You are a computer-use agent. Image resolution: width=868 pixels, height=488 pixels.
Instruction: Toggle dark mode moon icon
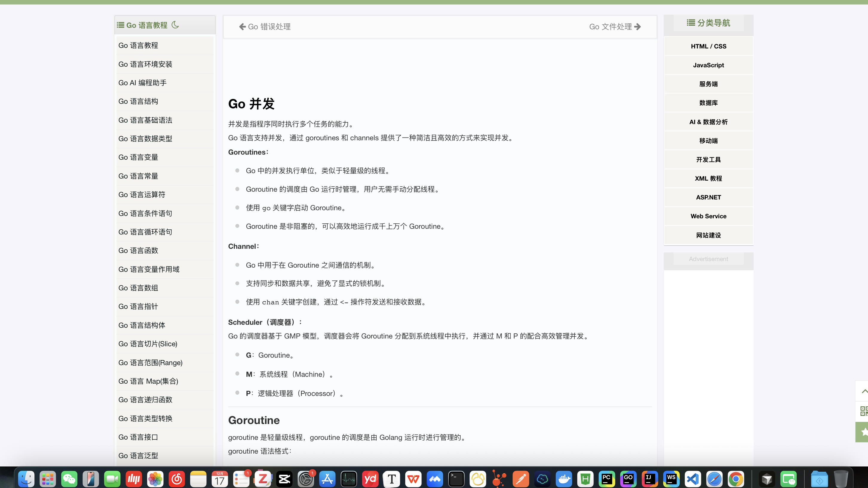175,25
